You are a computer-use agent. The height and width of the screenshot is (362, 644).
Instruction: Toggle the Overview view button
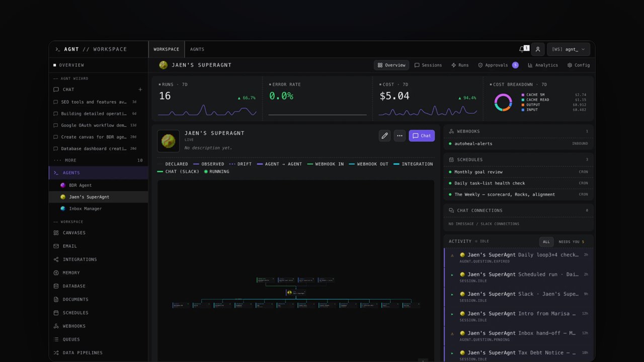(x=391, y=65)
